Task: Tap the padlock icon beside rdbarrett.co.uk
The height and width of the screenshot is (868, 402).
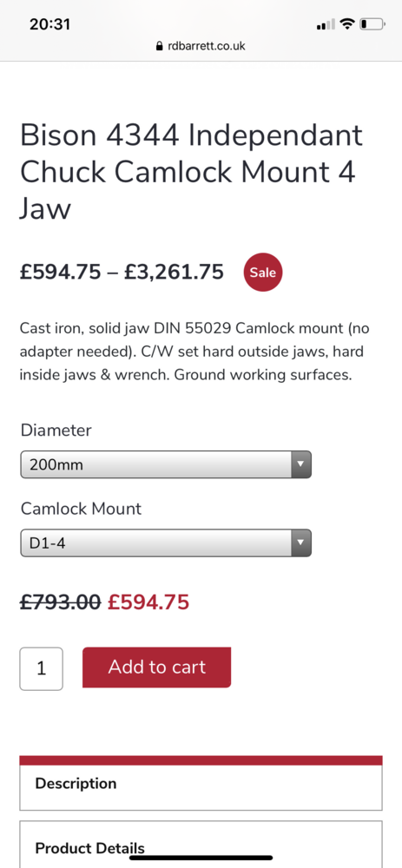Action: pyautogui.click(x=160, y=46)
